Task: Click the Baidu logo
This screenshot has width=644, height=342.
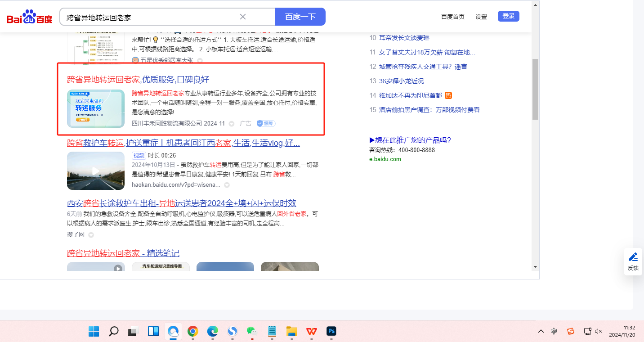Action: (29, 17)
